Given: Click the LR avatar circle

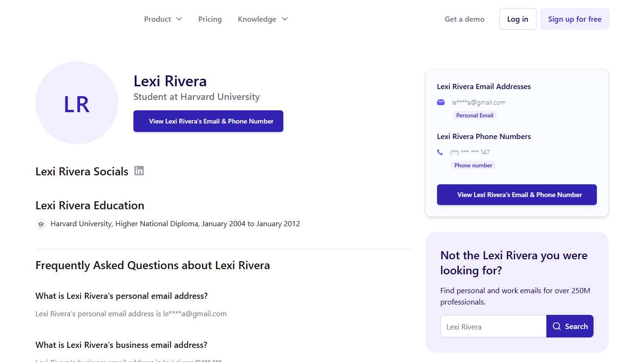Looking at the screenshot, I should point(77,103).
